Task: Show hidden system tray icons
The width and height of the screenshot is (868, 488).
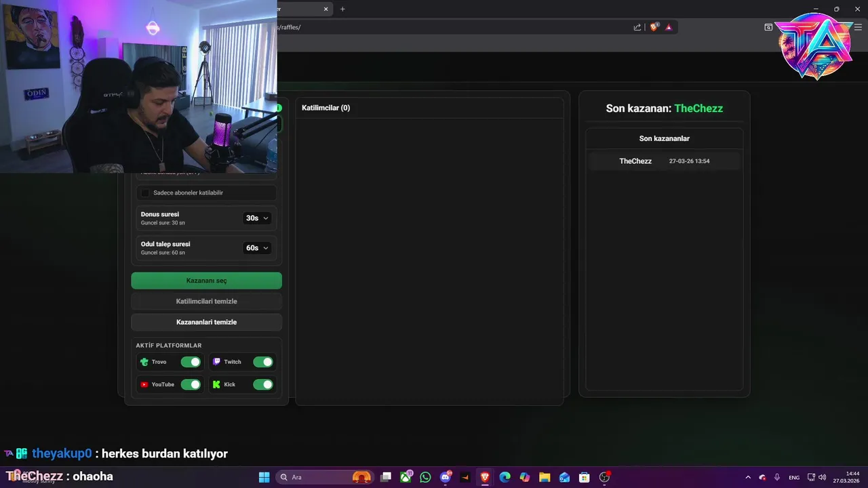Action: [748, 477]
